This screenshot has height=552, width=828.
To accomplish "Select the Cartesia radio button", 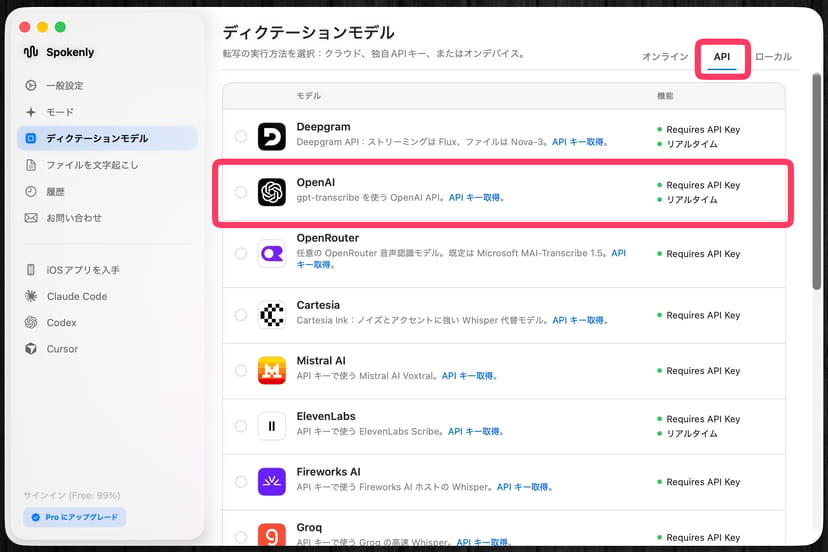I will coord(241,315).
